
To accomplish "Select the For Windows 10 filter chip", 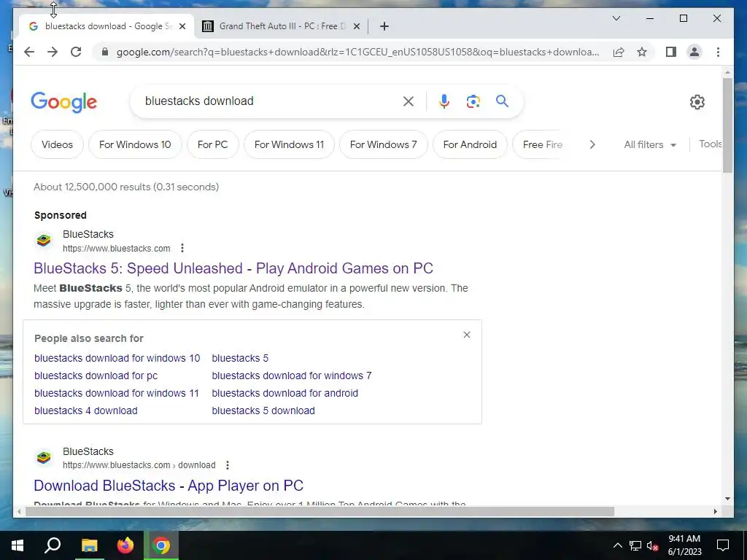I will pos(135,144).
